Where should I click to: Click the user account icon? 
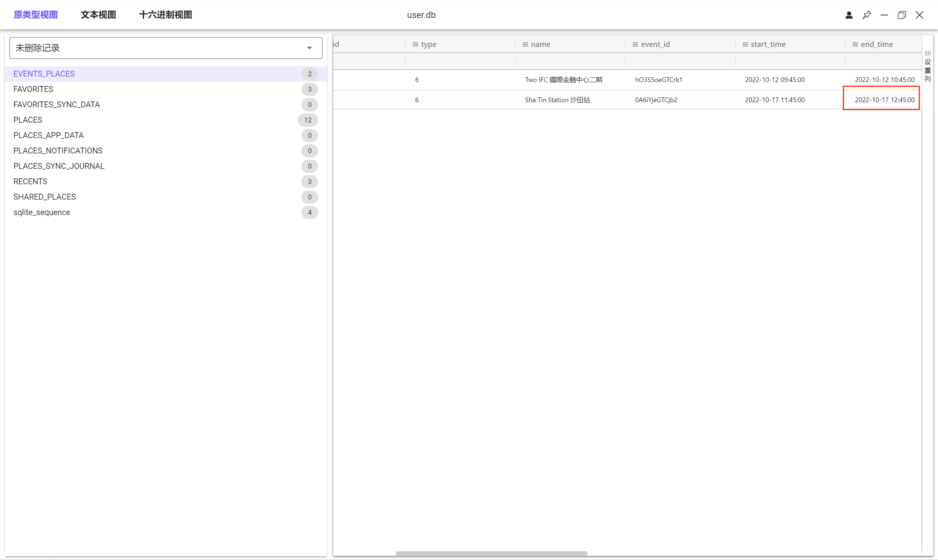click(x=849, y=15)
